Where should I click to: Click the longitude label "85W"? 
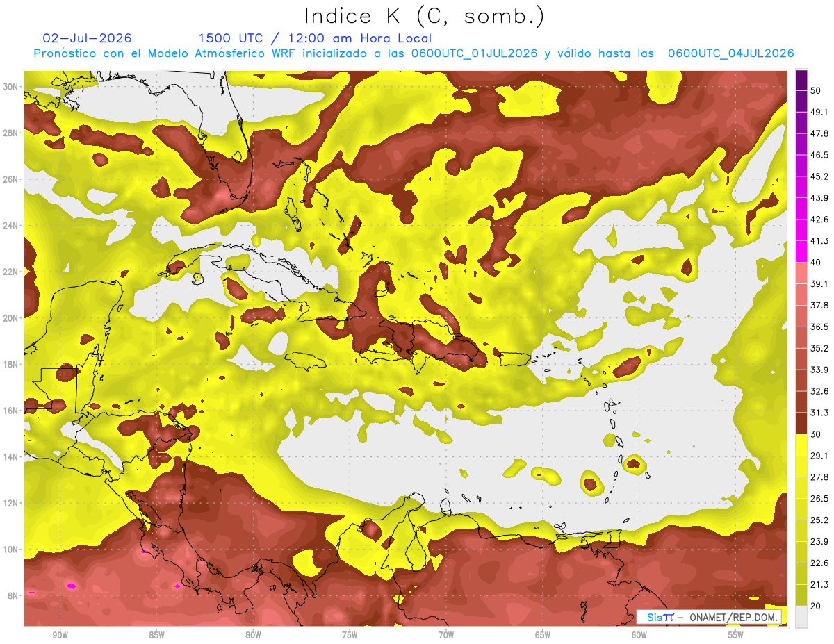click(156, 636)
